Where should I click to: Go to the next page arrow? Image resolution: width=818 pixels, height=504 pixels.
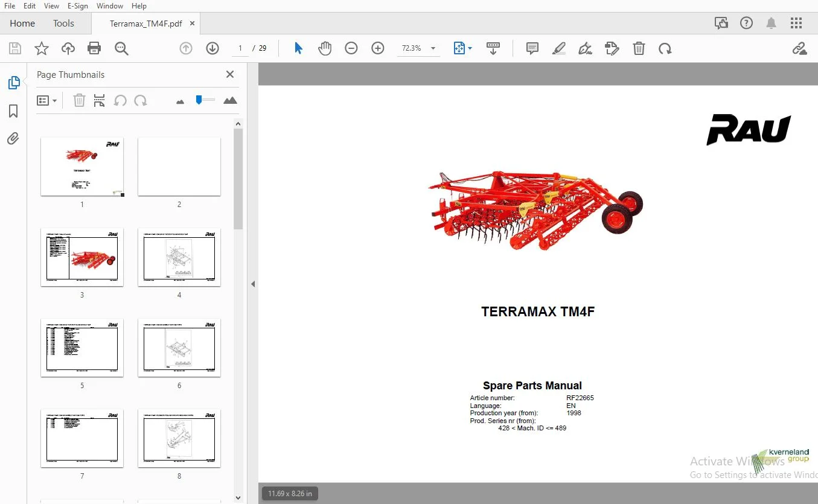(212, 48)
